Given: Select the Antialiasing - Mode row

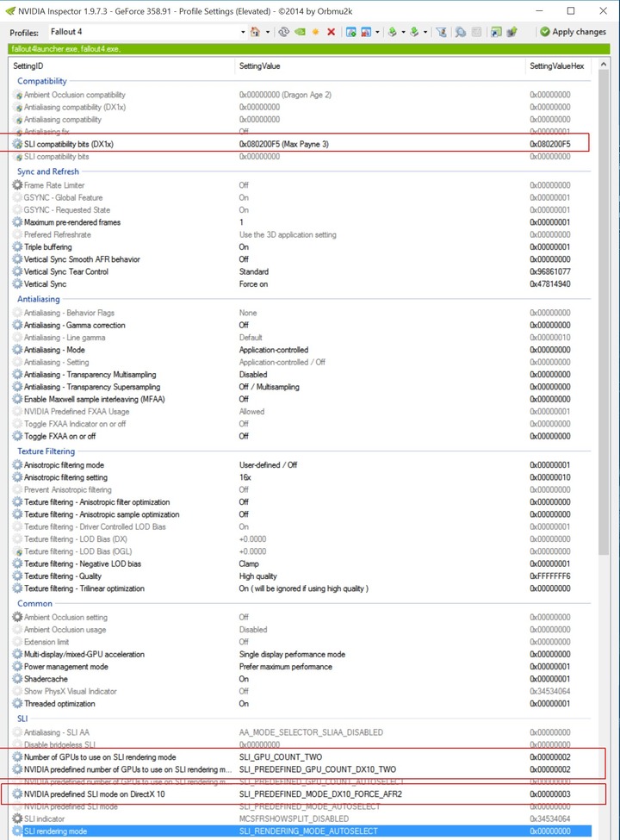Looking at the screenshot, I should click(x=302, y=350).
